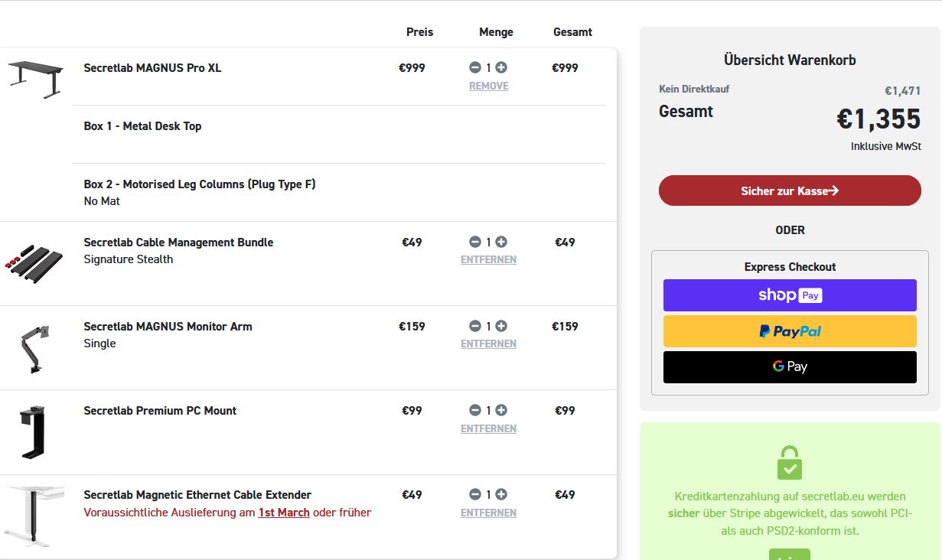Increase Premium PC Mount quantity

pos(501,410)
